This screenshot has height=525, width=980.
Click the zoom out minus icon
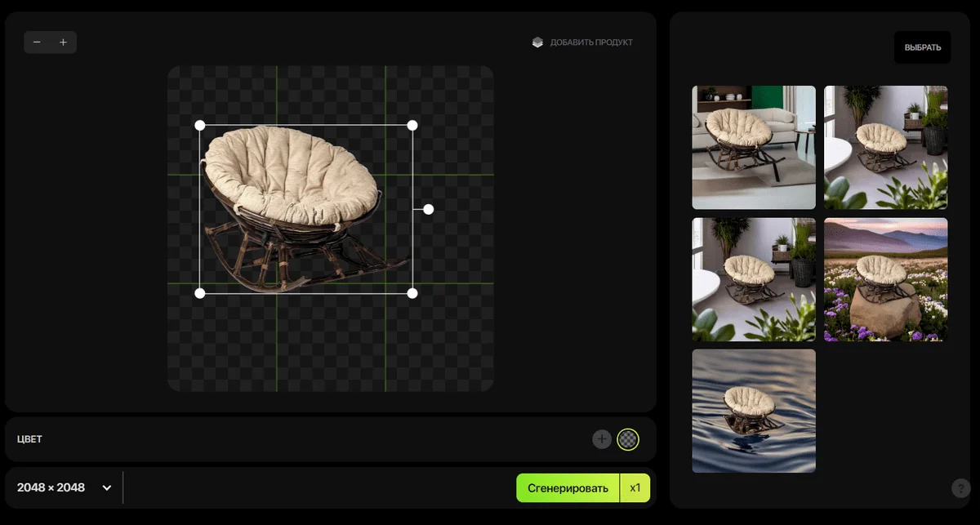coord(37,42)
